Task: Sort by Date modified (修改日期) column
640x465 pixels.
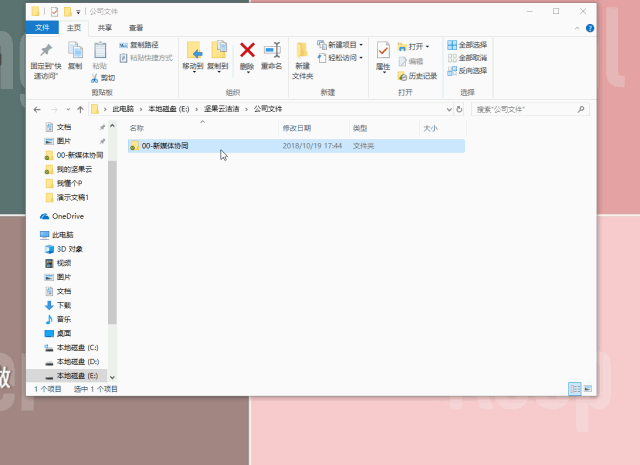Action: pyautogui.click(x=314, y=128)
